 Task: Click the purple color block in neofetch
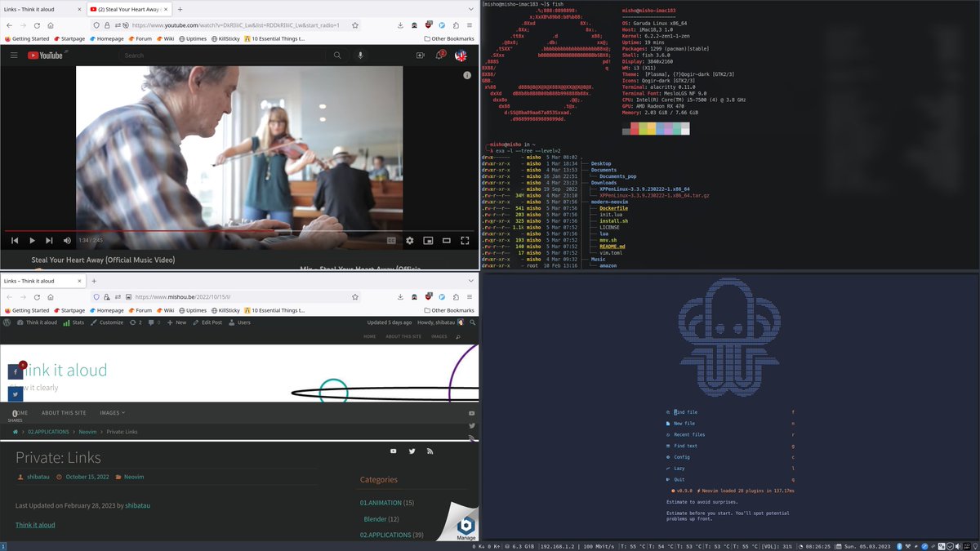point(668,129)
